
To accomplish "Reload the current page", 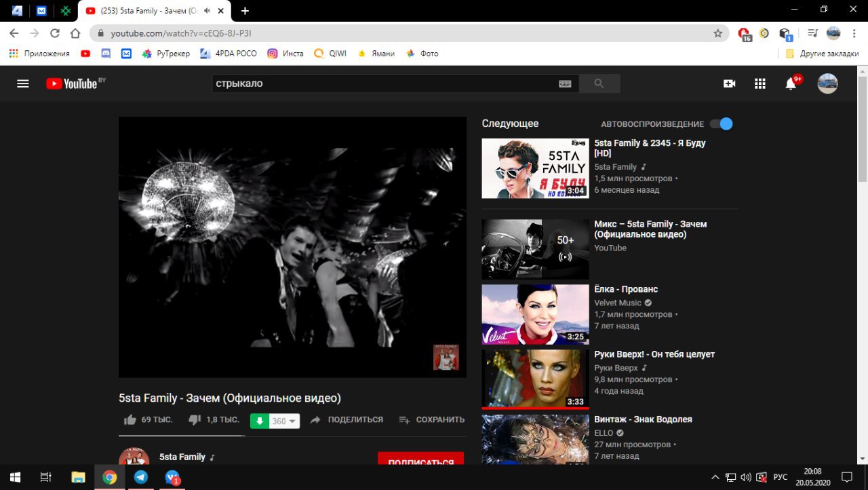I will click(55, 33).
